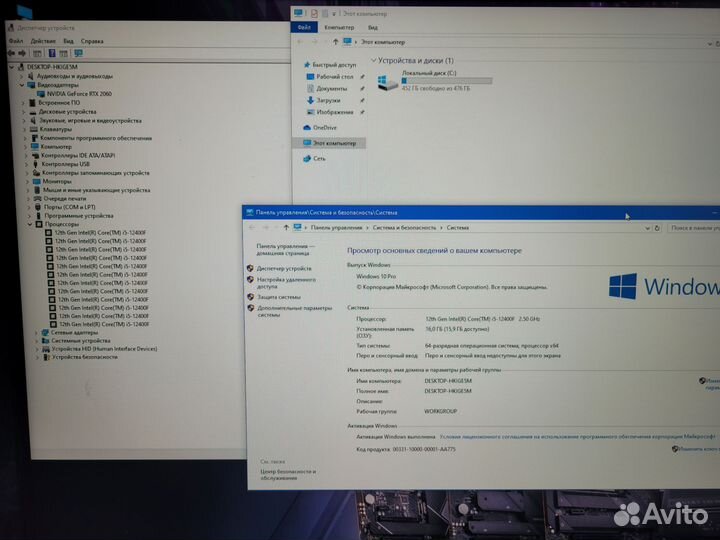Collapse the DESKTOP-HKIGESM root node
Screen dimensions: 720x540
point(12,67)
